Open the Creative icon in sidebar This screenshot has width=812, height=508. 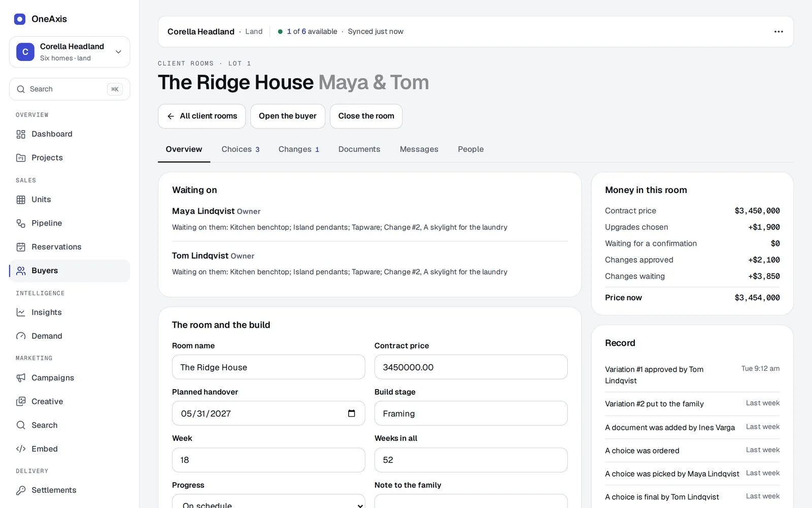(21, 401)
